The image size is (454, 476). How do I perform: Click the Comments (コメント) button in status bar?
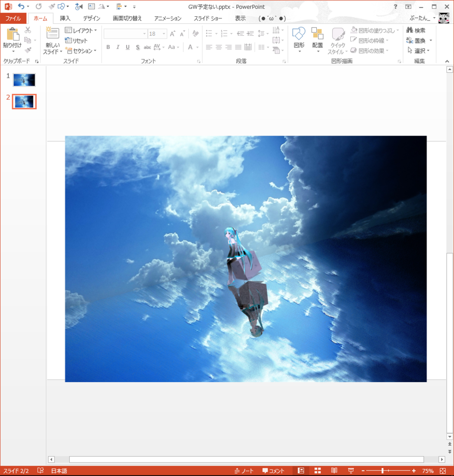point(274,471)
